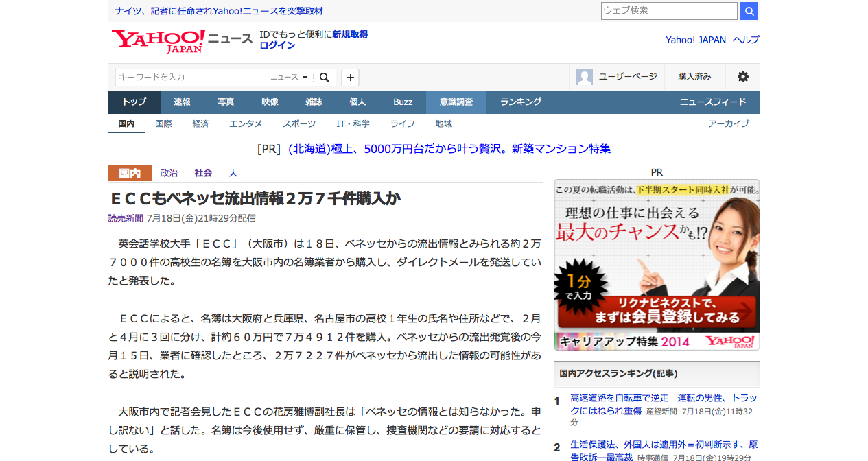Screen dimensions: 868x461
Task: Switch to the Buzz tab
Action: (x=403, y=102)
